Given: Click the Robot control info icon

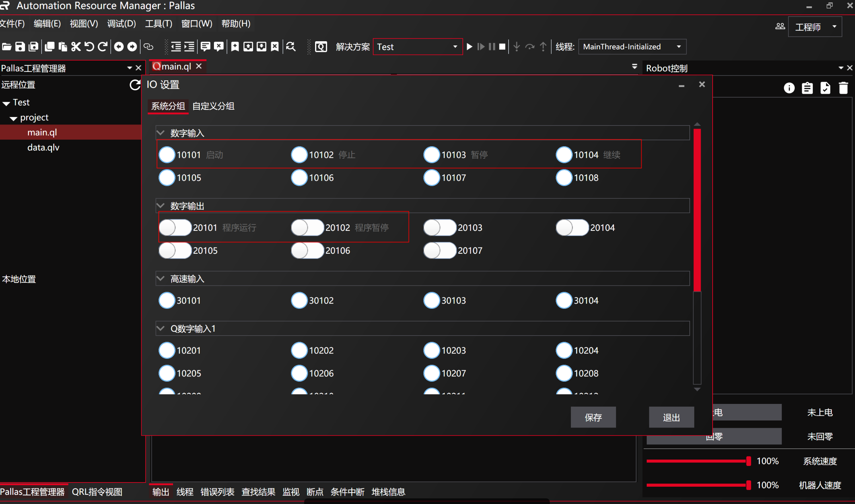Looking at the screenshot, I should (789, 88).
